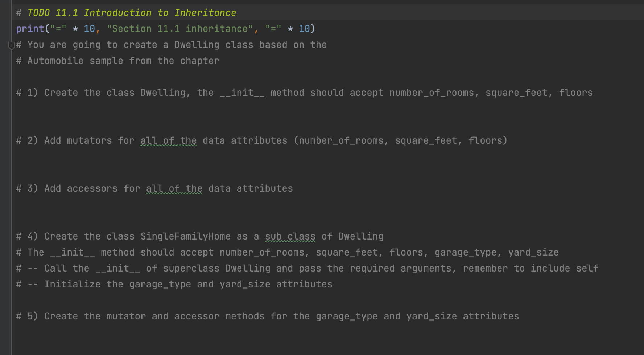Click the step 3 accessors comment line
Screen dimensions: 644x355
tap(154, 188)
